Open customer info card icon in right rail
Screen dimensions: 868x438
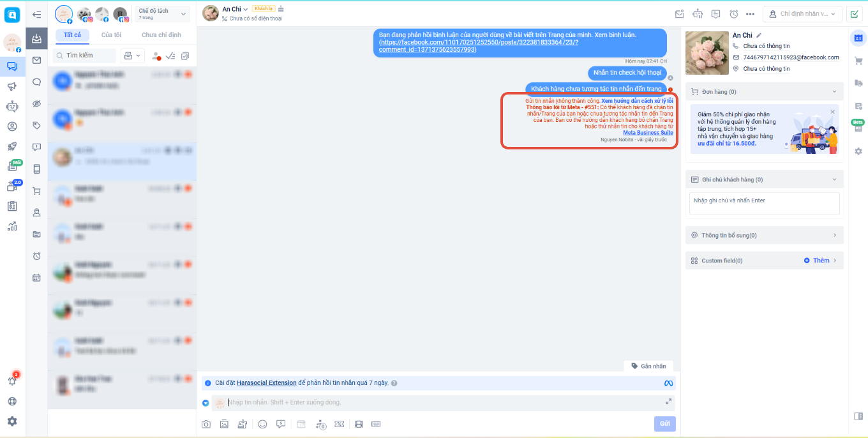858,38
